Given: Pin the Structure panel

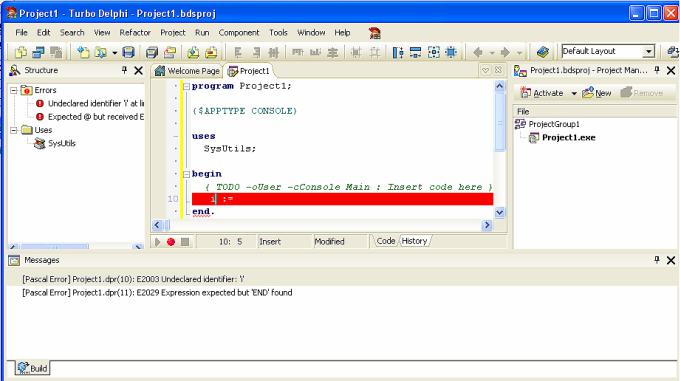Looking at the screenshot, I should 124,70.
